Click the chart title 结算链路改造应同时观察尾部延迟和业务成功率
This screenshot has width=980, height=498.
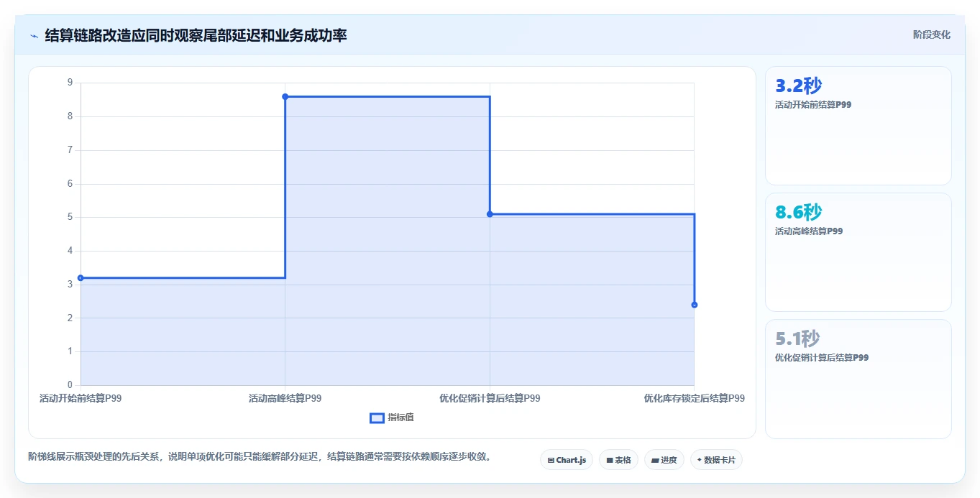click(196, 35)
